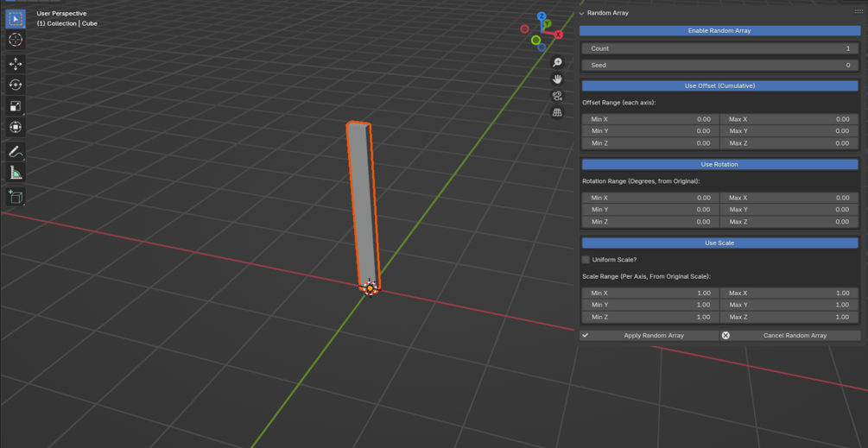868x448 pixels.
Task: Toggle Use Rotation
Action: tap(719, 164)
